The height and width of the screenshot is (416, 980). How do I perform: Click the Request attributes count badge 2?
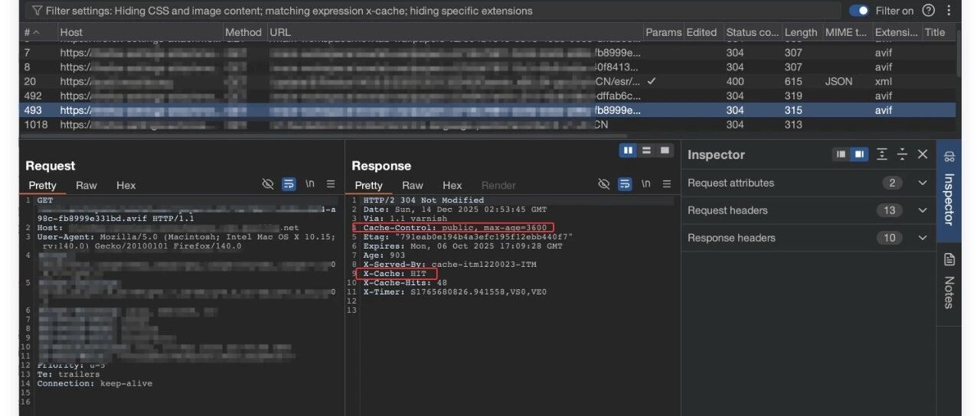pyautogui.click(x=892, y=183)
